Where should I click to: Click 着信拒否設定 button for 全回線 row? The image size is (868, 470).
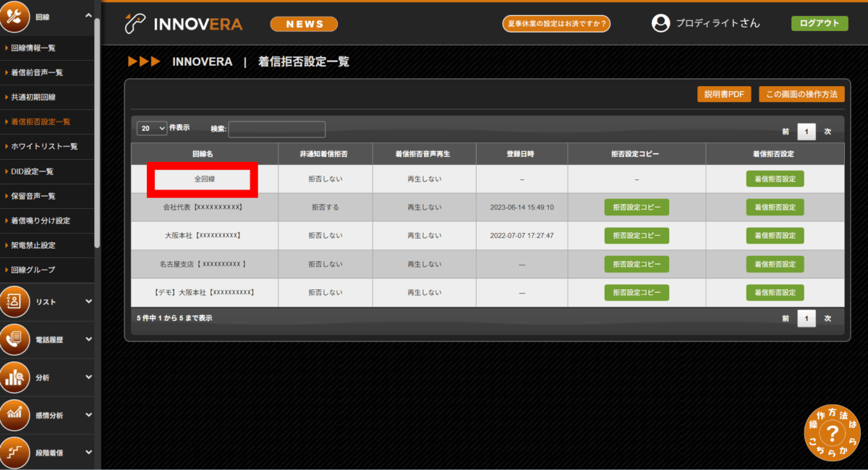point(775,179)
